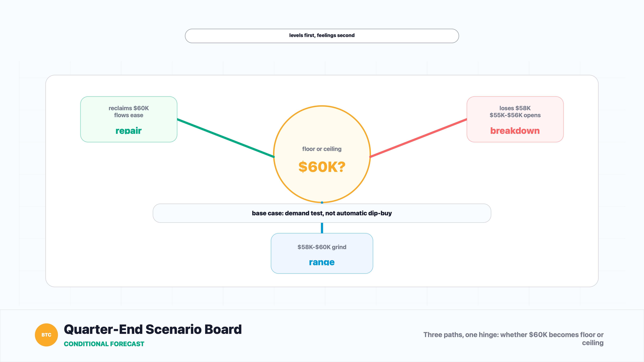Click the word 'breakdown' in red
This screenshot has height=362, width=644.
pyautogui.click(x=515, y=131)
